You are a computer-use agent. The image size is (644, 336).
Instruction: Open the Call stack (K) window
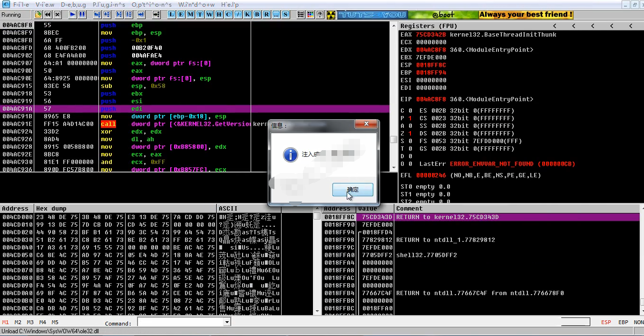point(247,15)
